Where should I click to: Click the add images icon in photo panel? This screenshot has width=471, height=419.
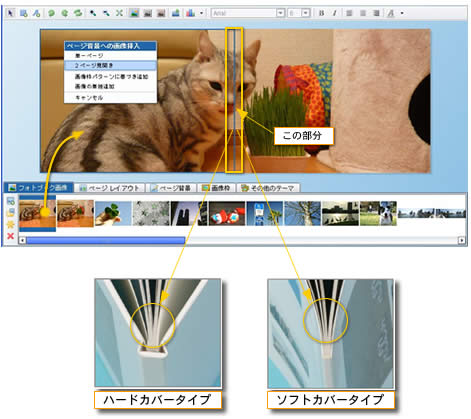[11, 201]
